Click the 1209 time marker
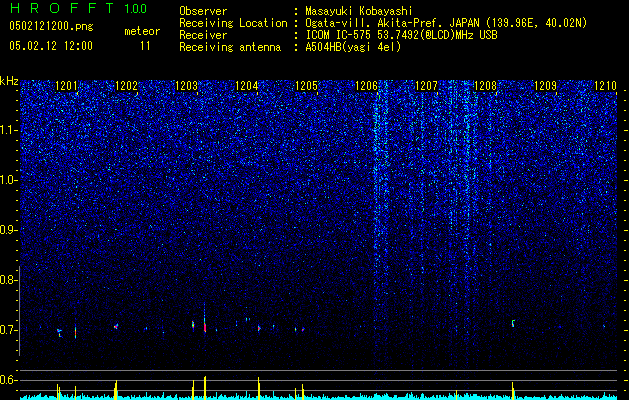The height and width of the screenshot is (400, 629). (546, 86)
